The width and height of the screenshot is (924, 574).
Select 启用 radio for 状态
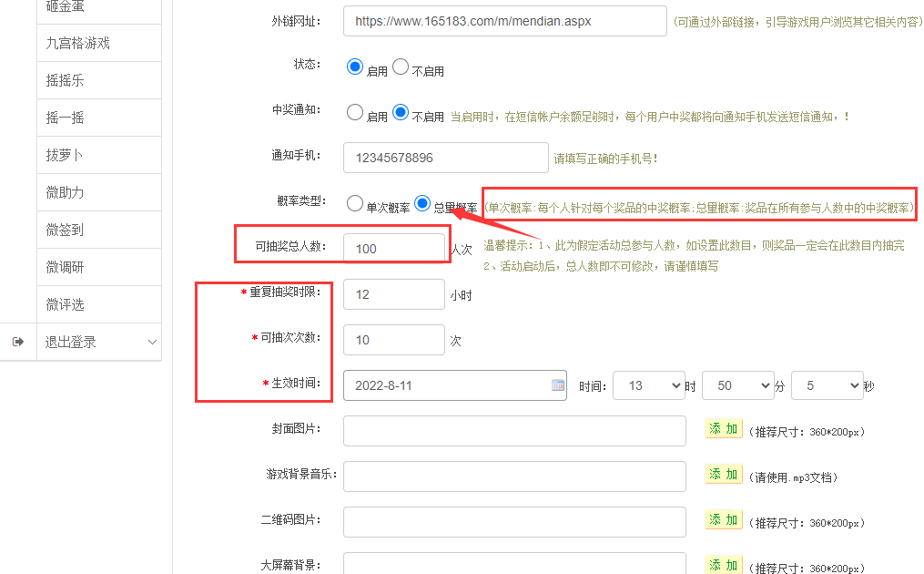pyautogui.click(x=355, y=67)
